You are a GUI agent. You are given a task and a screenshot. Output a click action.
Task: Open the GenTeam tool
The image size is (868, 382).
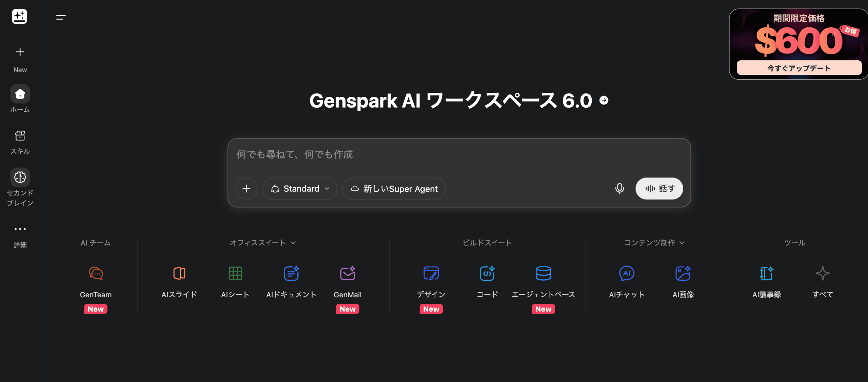96,282
